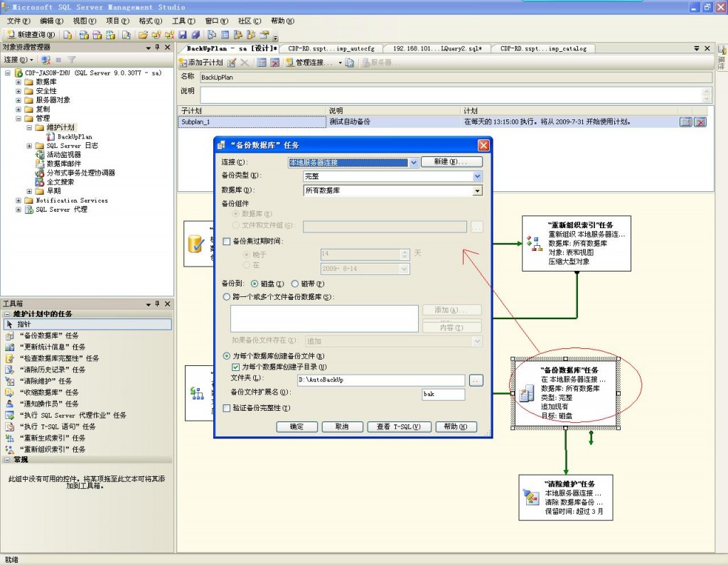This screenshot has height=565, width=728.
Task: Click the Save floppy disk toolbar icon
Action: coord(183,34)
